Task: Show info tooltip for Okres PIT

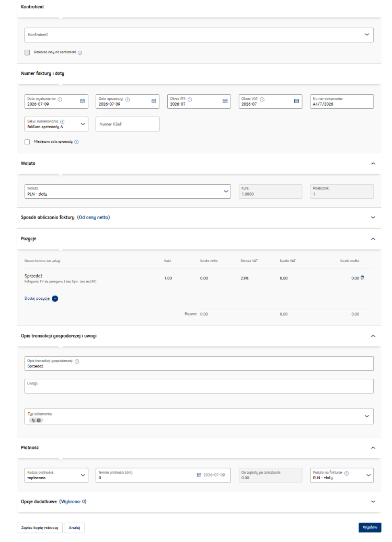Action: (190, 99)
